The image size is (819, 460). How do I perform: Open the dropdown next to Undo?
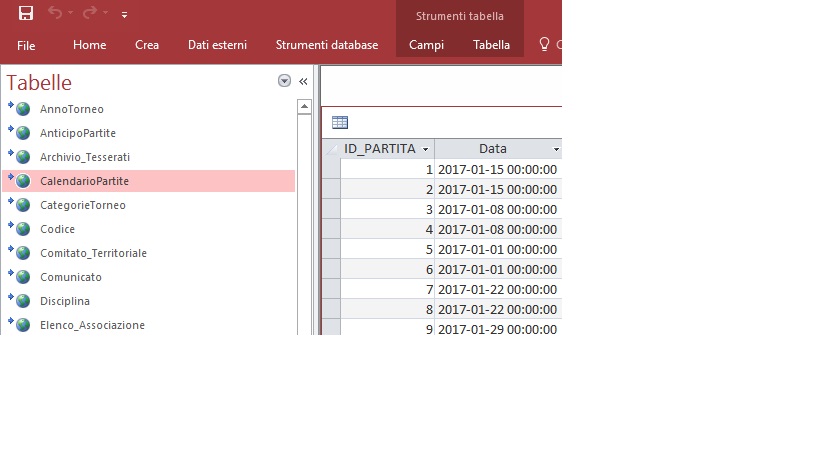[71, 13]
